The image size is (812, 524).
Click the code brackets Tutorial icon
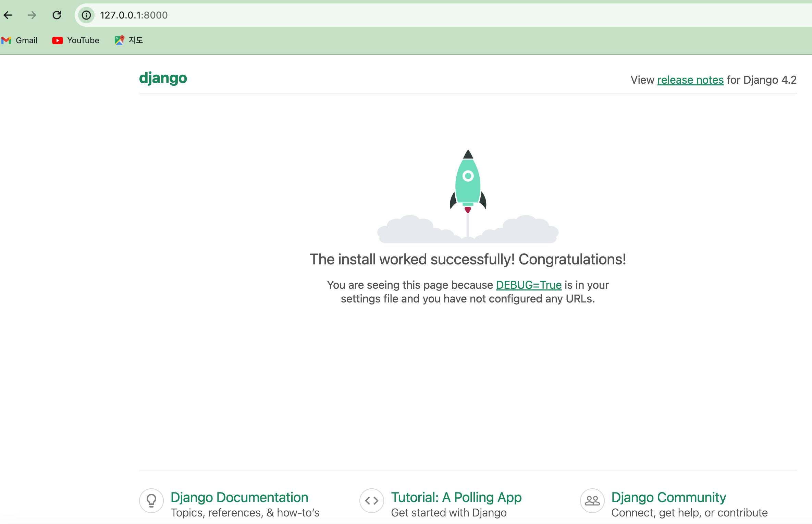371,501
